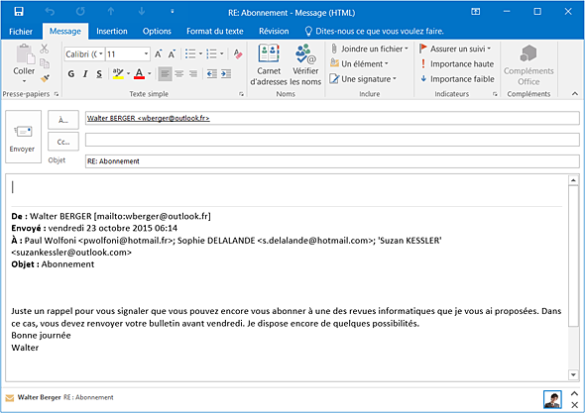Open Texte simple dialog launcher
585x413 pixels.
241,94
